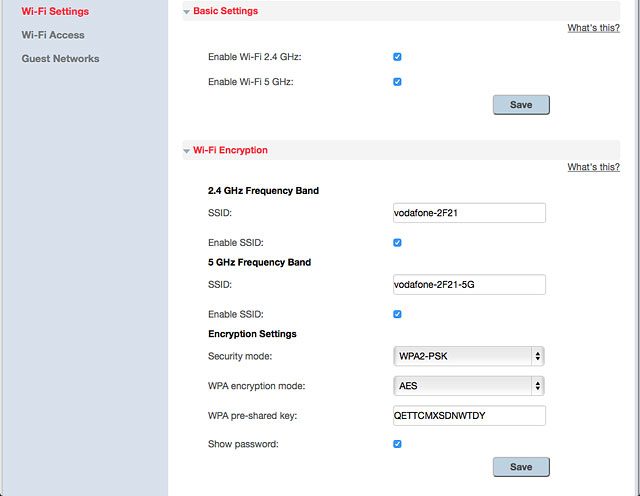Uncheck Enable SSID for 5 GHz band

click(x=397, y=314)
